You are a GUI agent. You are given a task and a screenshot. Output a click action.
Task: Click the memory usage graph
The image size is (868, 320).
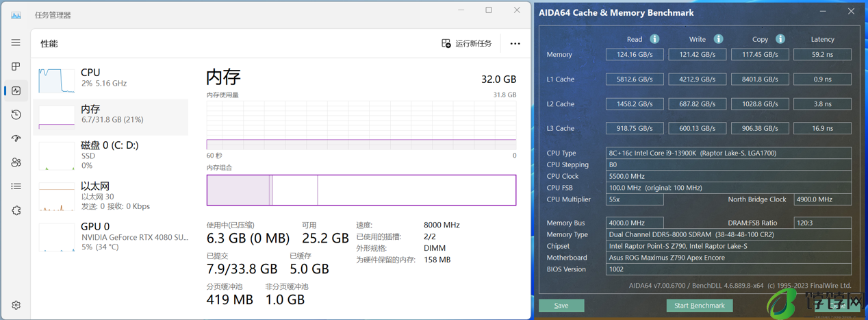361,125
